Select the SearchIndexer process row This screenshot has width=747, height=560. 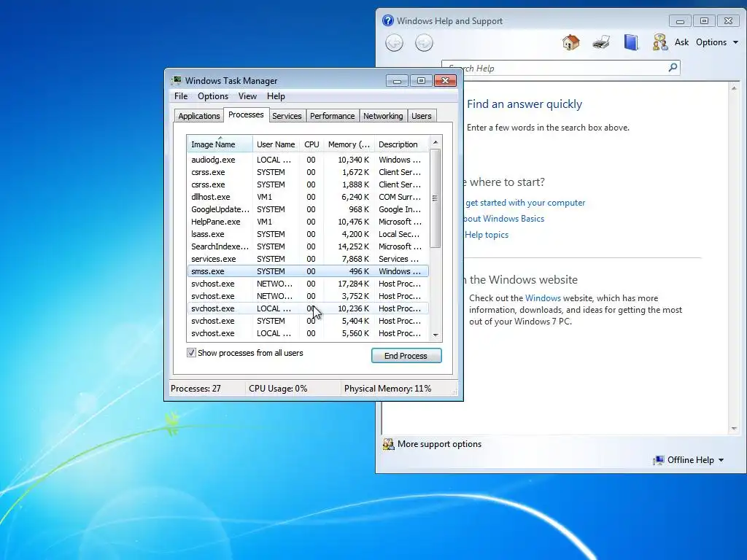coord(308,246)
